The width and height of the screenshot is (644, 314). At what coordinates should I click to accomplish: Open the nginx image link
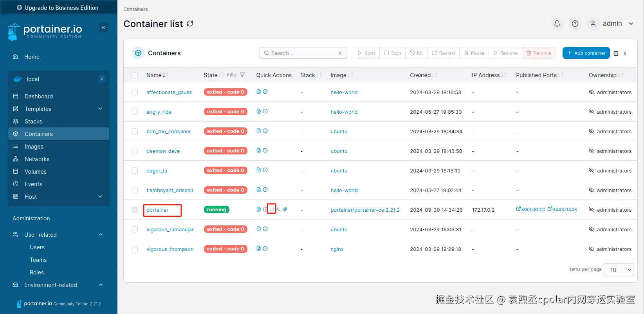point(337,249)
